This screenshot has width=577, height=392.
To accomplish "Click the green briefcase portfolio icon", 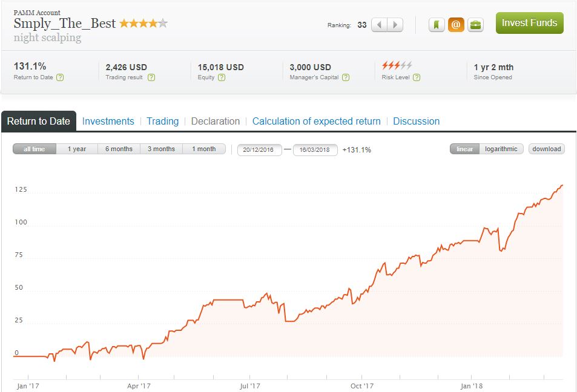I will [475, 25].
